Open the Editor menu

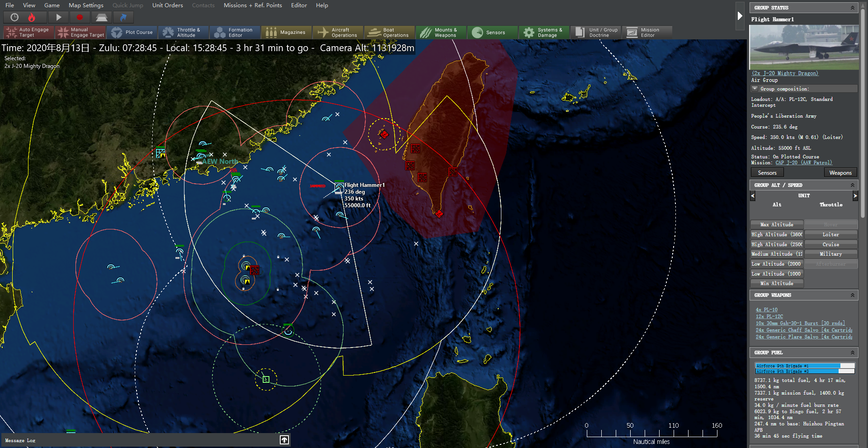click(299, 5)
